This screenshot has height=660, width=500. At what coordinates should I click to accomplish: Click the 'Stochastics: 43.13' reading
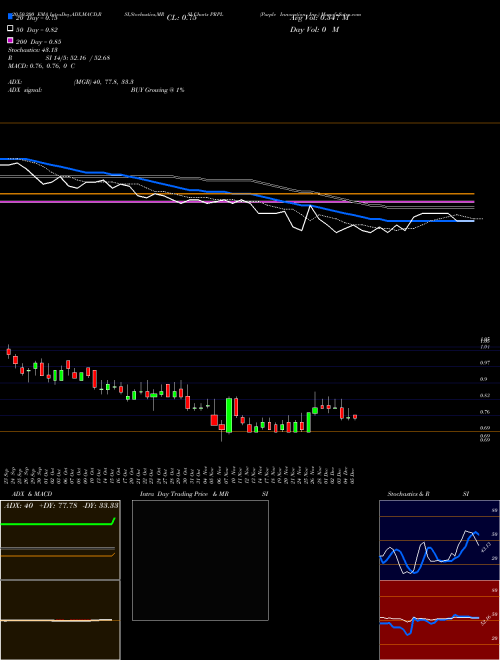click(x=32, y=50)
